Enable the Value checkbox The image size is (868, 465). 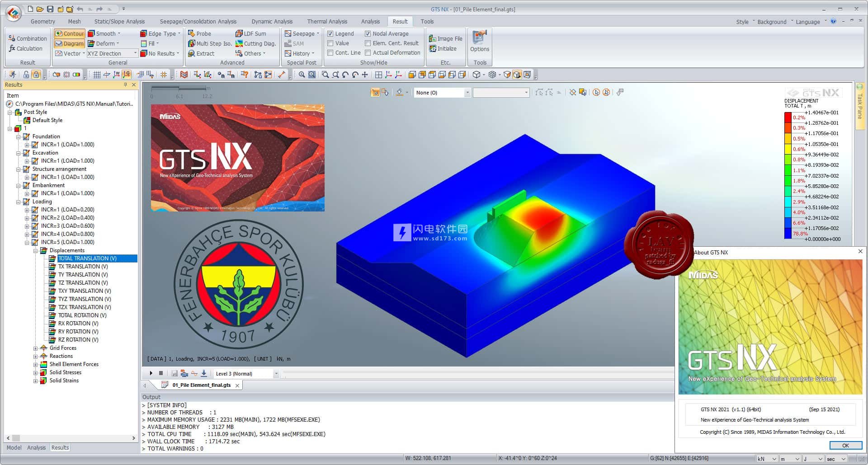pyautogui.click(x=330, y=43)
